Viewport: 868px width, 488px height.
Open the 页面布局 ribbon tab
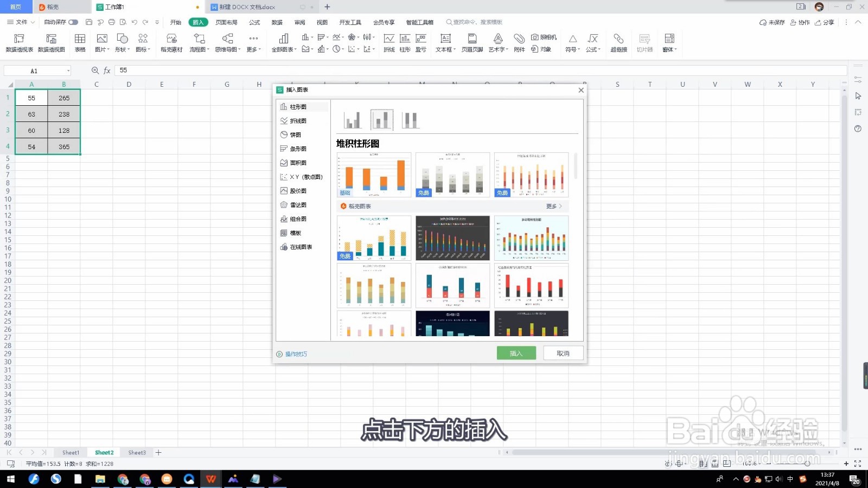pos(226,22)
